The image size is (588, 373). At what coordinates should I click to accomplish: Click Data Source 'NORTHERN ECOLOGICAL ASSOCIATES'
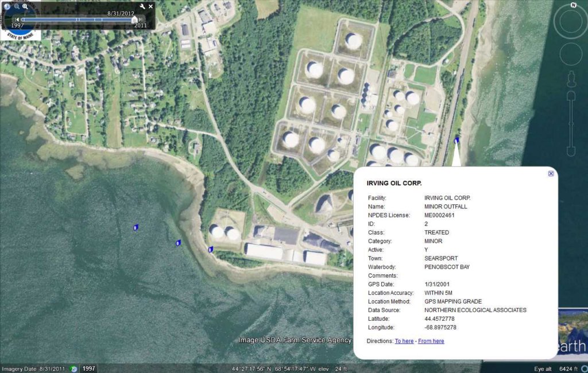click(475, 310)
